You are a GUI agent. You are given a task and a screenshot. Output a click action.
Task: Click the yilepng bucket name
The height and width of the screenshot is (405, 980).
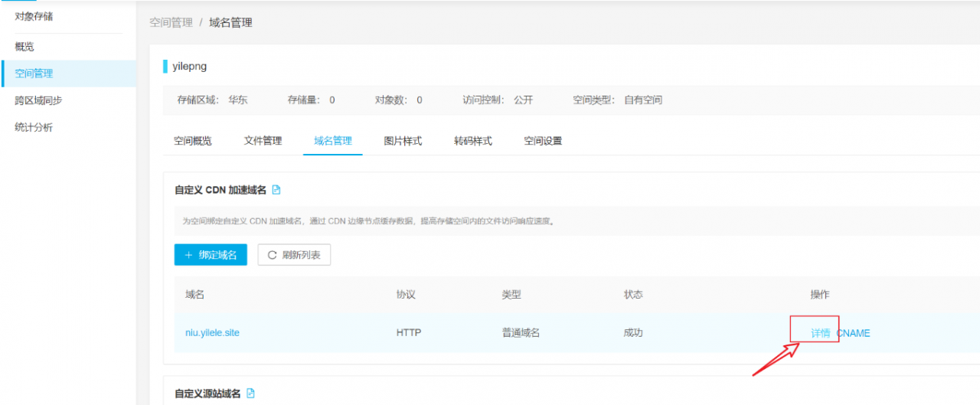[190, 67]
